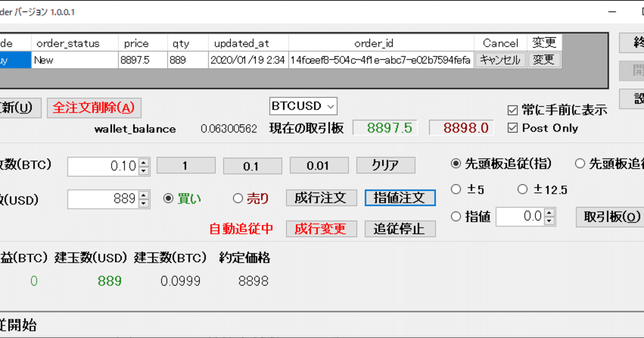Disable the Post Only checkbox
The width and height of the screenshot is (644, 338).
click(514, 128)
